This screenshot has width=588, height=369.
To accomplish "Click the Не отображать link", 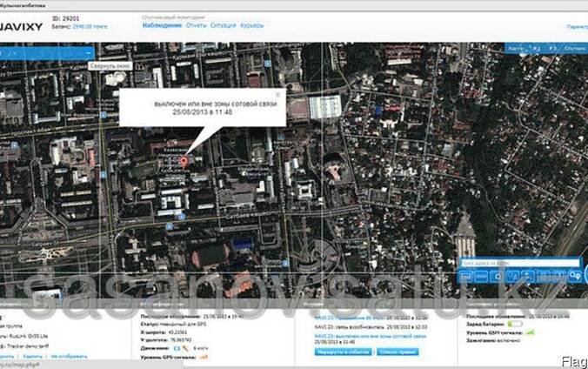I will pyautogui.click(x=69, y=356).
